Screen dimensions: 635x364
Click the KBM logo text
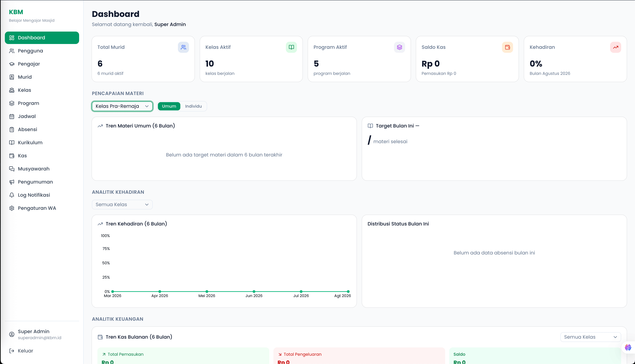coord(16,12)
